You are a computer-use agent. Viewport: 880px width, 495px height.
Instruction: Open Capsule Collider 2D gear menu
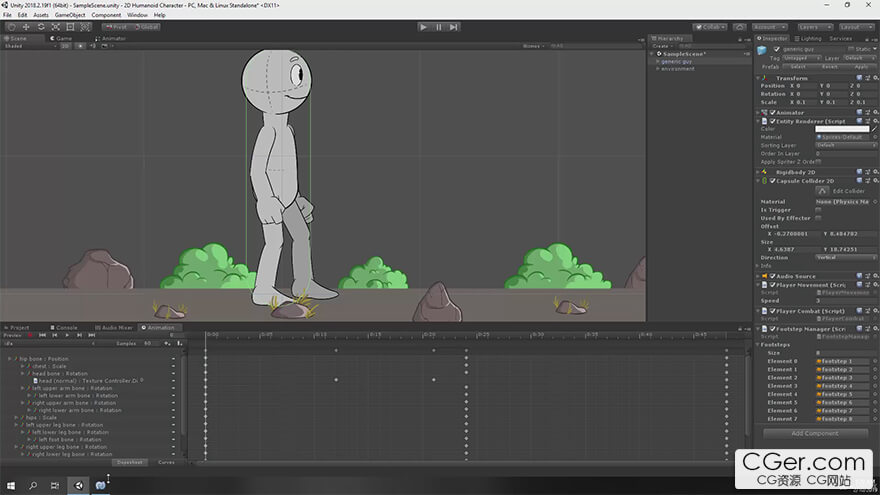pos(876,181)
